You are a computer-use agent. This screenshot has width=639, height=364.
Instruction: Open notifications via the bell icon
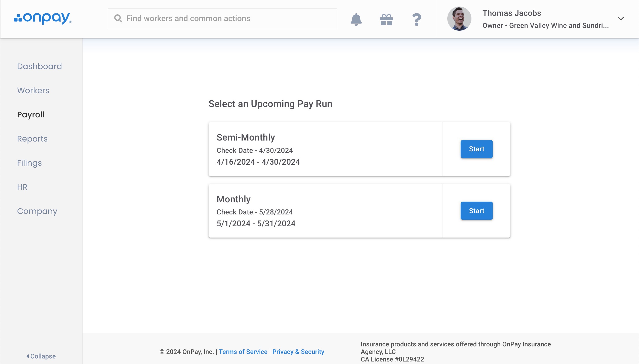(356, 19)
